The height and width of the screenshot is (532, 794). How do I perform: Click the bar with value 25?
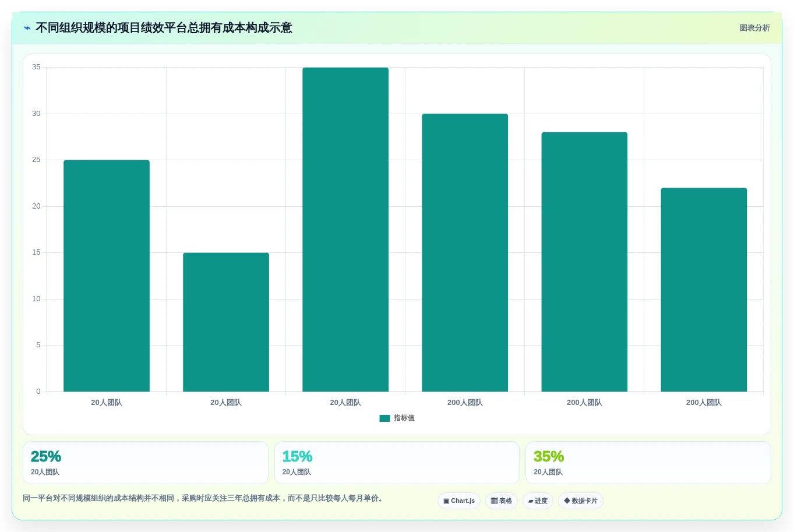point(107,276)
